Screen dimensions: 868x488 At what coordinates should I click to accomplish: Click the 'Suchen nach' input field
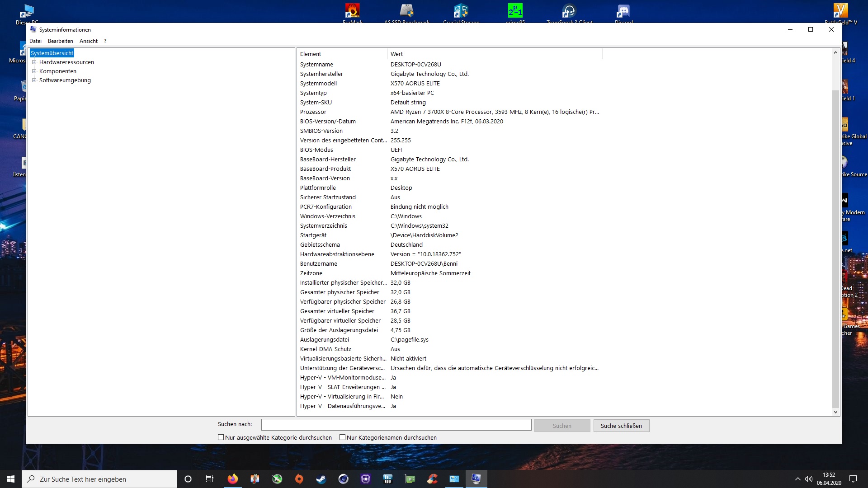tap(396, 425)
